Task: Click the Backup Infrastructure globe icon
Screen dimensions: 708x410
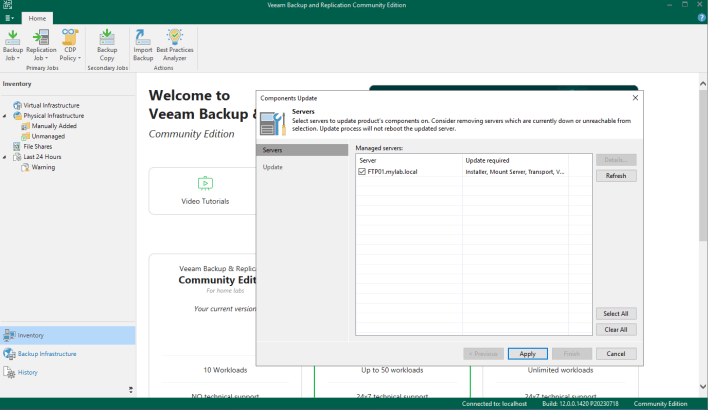Action: coord(9,354)
